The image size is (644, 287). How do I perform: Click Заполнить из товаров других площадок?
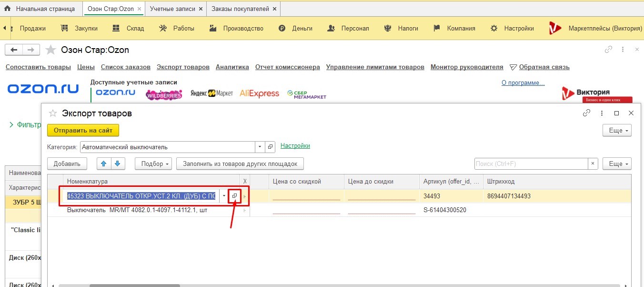pos(240,164)
